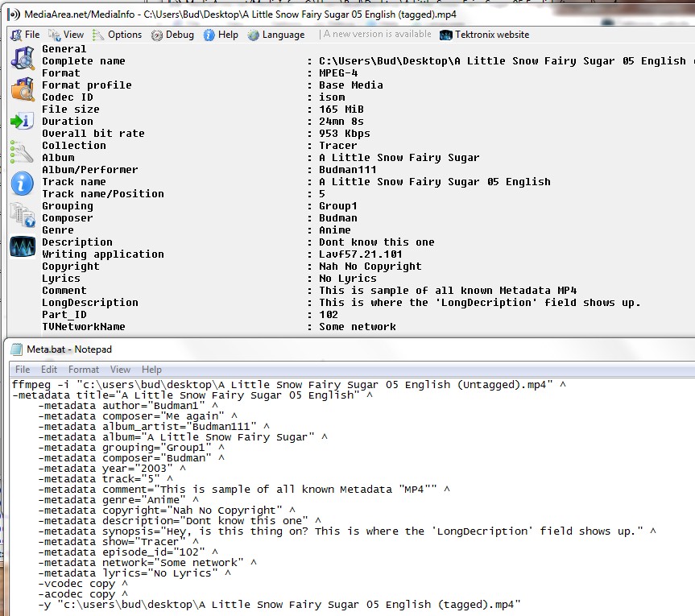Viewport: 695px width, 616px height.
Task: Click the 'Base Media' format profile value
Action: [x=351, y=85]
